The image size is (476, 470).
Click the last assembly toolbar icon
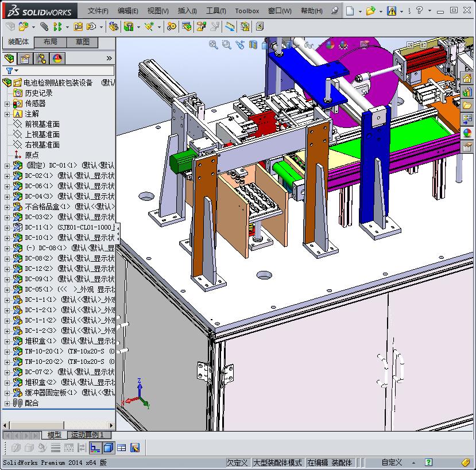point(260,27)
